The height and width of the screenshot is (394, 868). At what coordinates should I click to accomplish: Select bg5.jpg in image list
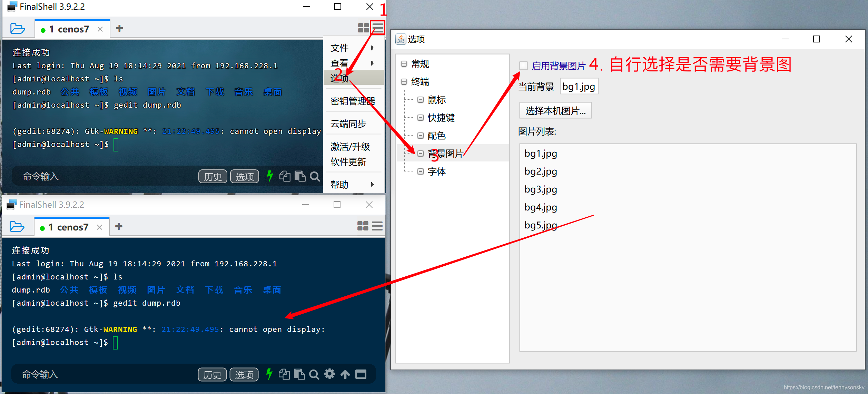tap(541, 225)
